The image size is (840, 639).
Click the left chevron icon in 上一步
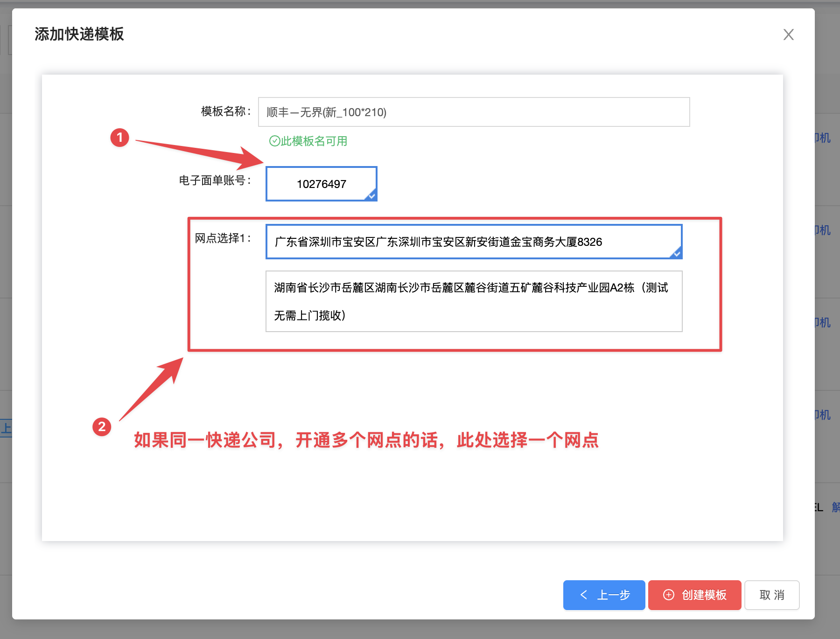click(x=583, y=595)
